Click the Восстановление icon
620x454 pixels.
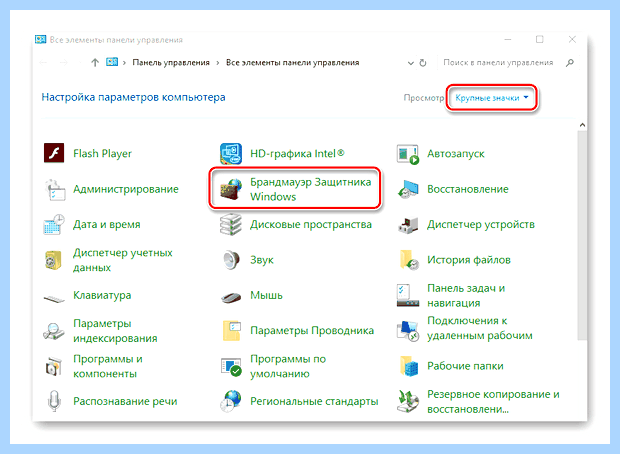408,189
